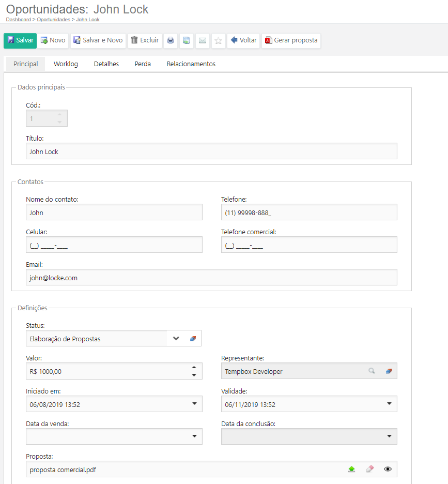Click the envelope email icon in the toolbar
Viewport: 448px width, 484px height.
[x=203, y=40]
